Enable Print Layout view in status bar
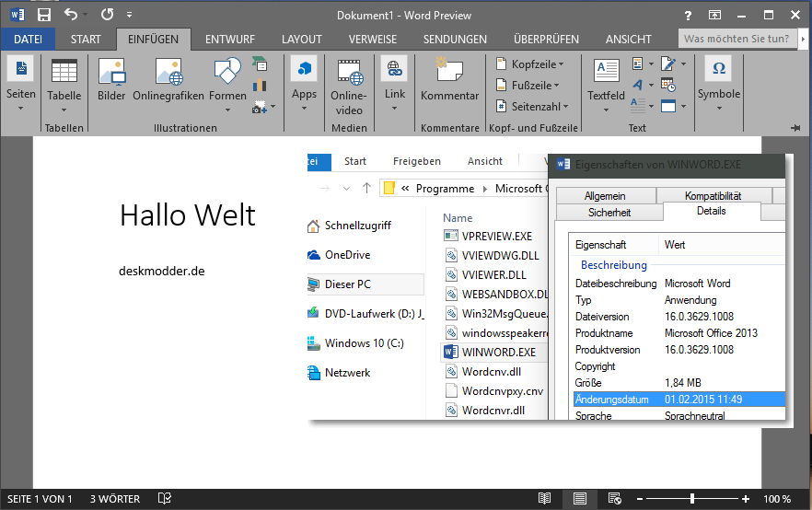The width and height of the screenshot is (812, 510). tap(580, 499)
